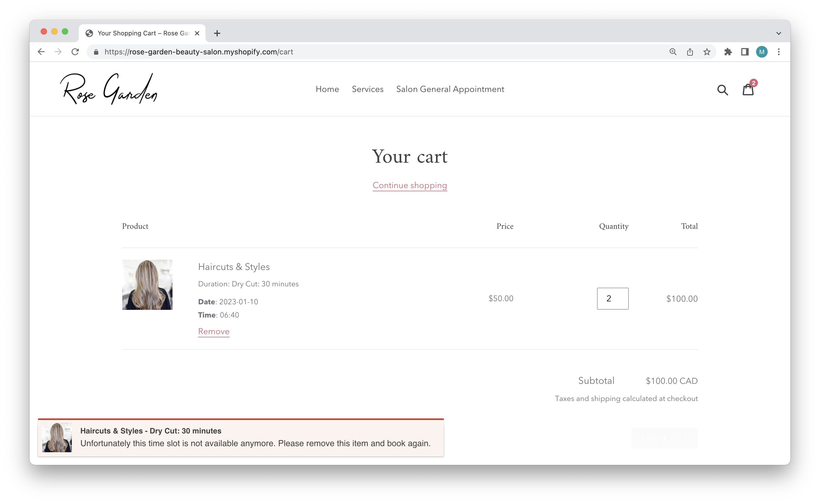Reload the page
820x504 pixels.
coord(75,52)
